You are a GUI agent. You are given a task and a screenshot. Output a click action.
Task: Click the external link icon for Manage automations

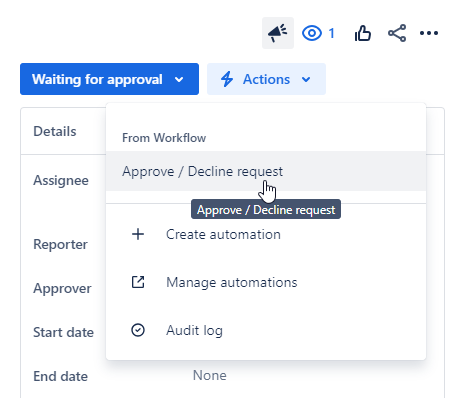138,282
